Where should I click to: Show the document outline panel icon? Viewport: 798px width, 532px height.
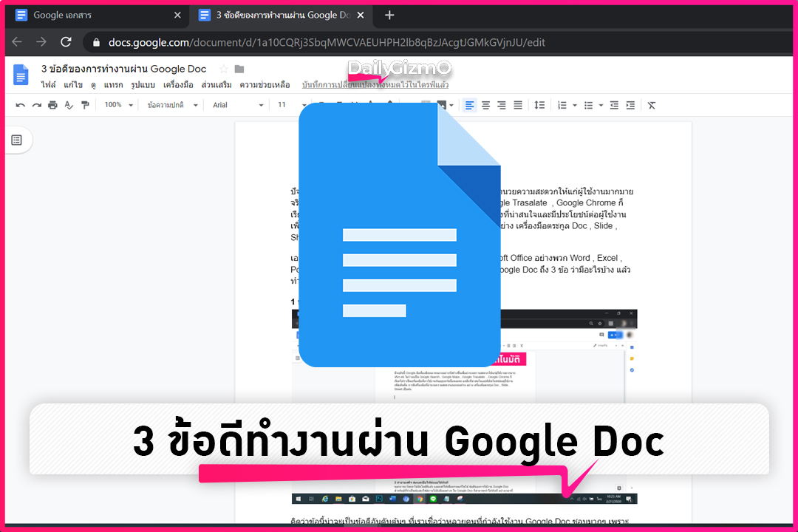pyautogui.click(x=16, y=140)
